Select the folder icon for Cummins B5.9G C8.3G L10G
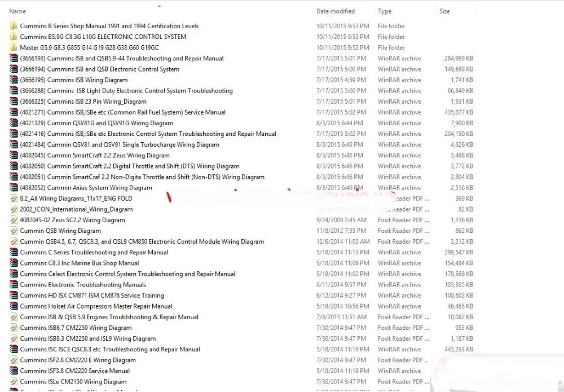 coord(14,37)
